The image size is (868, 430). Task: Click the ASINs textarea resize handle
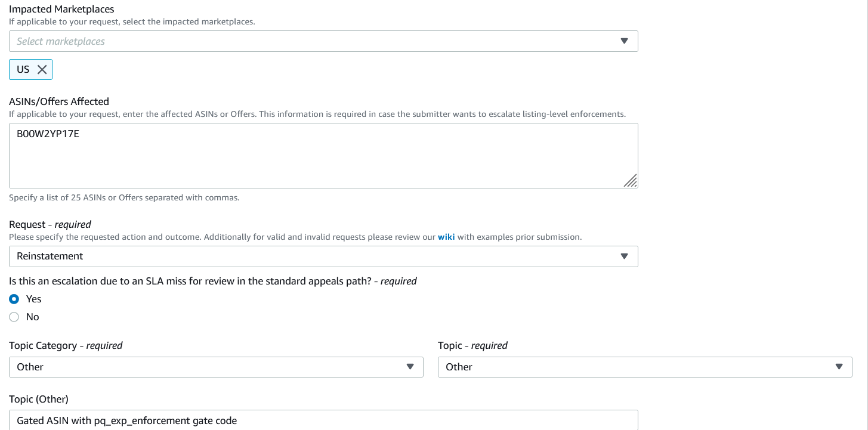(x=631, y=181)
